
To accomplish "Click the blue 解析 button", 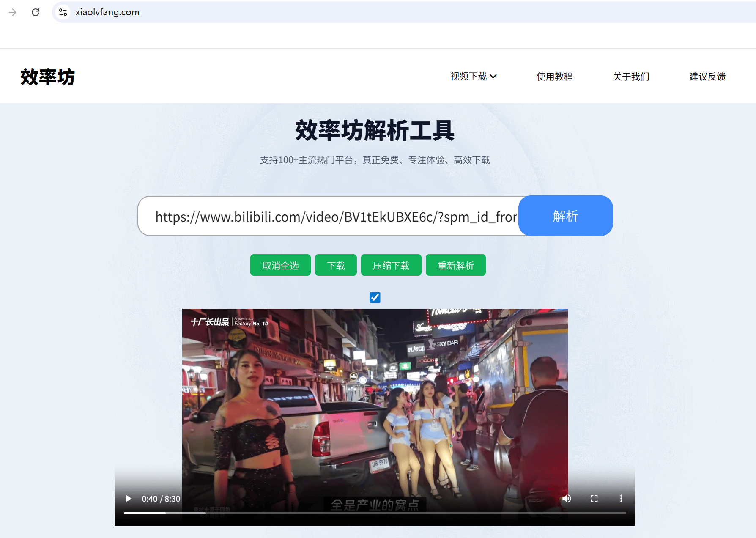I will click(x=565, y=216).
